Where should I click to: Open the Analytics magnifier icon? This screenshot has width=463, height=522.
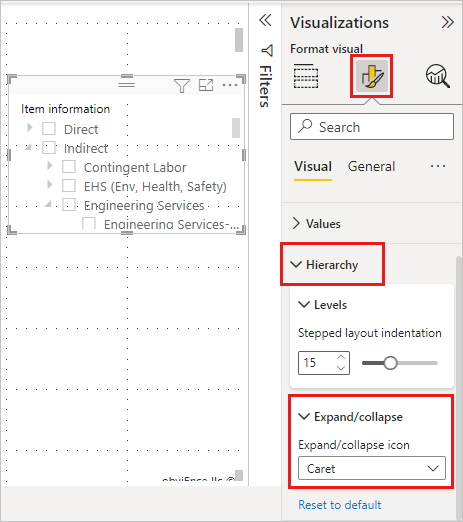click(x=438, y=76)
